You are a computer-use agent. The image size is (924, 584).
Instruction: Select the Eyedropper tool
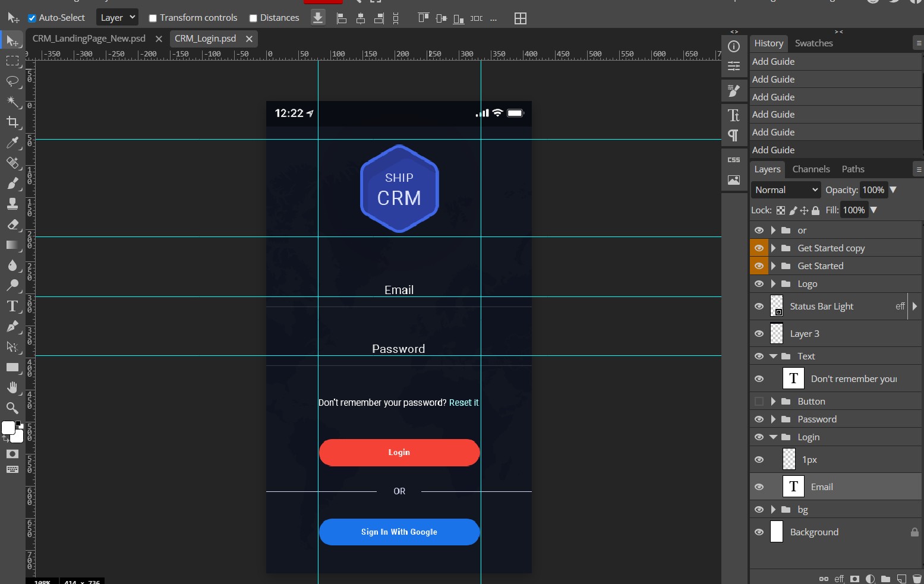click(x=12, y=143)
